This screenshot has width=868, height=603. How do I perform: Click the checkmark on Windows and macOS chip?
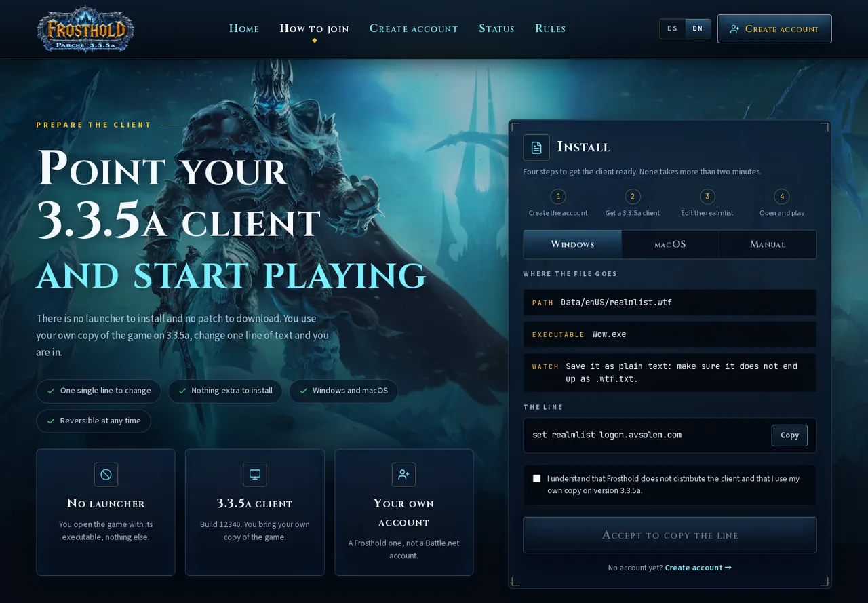click(x=303, y=391)
